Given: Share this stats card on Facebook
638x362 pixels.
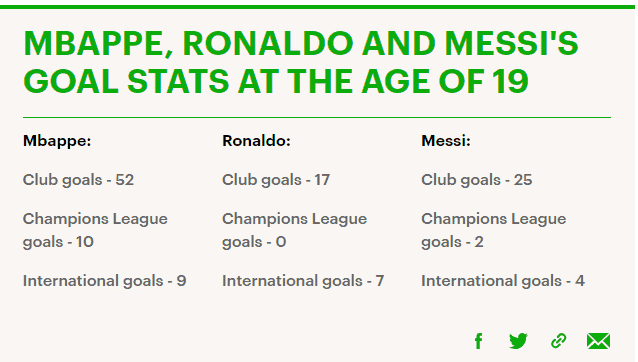Looking at the screenshot, I should click(478, 341).
